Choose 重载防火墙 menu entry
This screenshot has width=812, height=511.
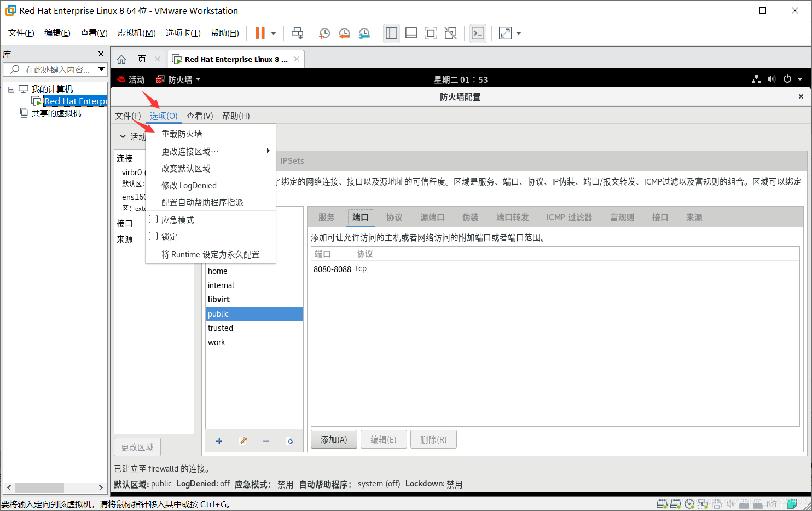click(x=211, y=134)
